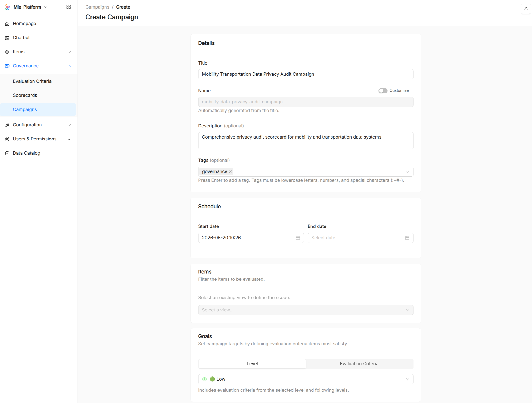The width and height of the screenshot is (532, 403).
Task: Click the Tags input box
Action: [306, 172]
